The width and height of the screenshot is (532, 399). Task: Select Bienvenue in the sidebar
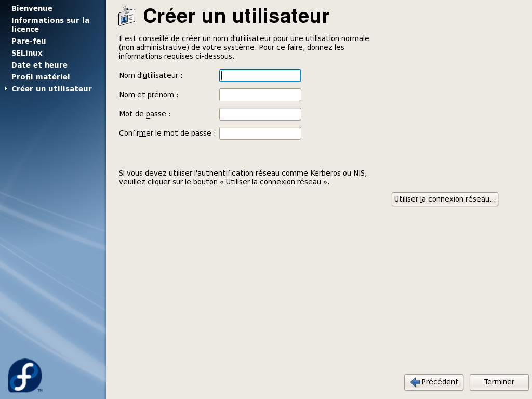click(32, 8)
